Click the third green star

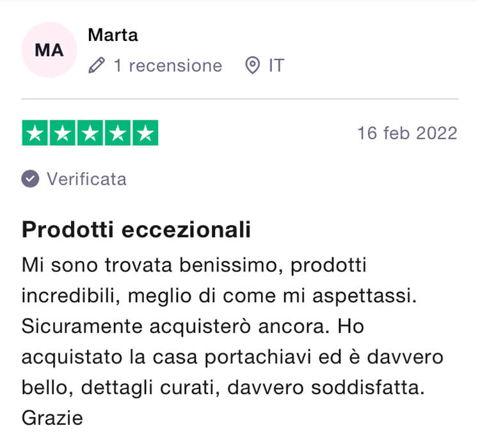(90, 133)
